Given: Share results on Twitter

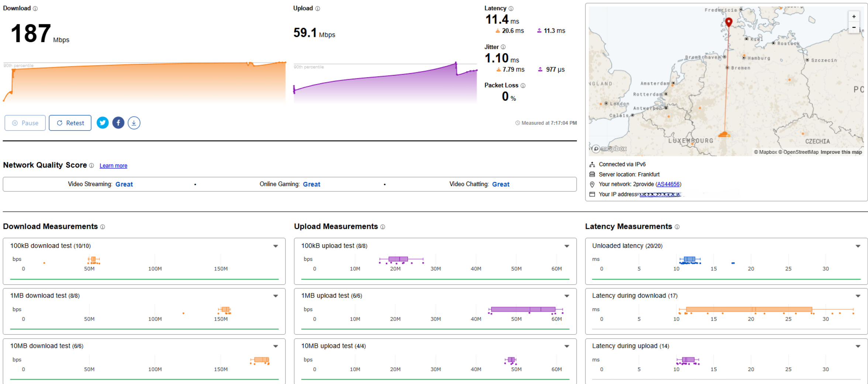Looking at the screenshot, I should [x=103, y=123].
